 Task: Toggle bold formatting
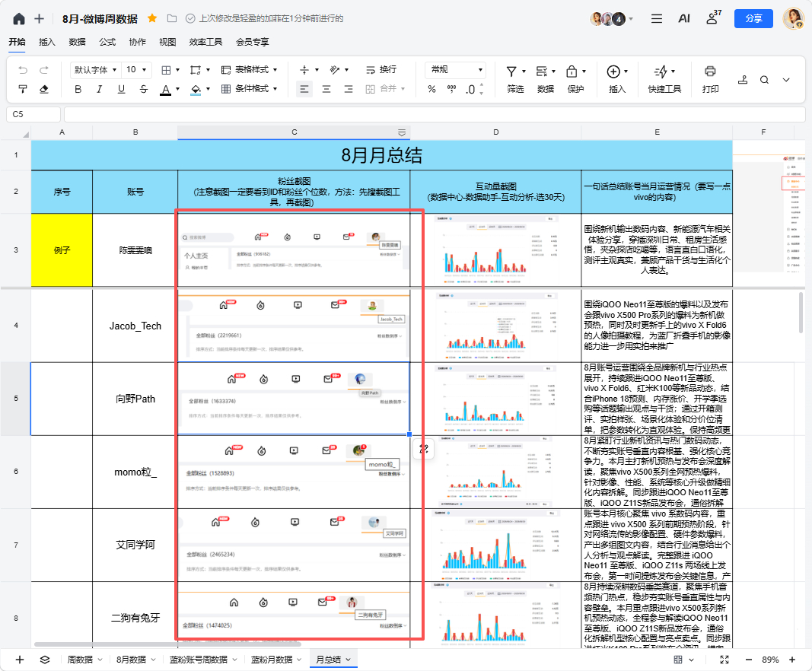point(78,89)
